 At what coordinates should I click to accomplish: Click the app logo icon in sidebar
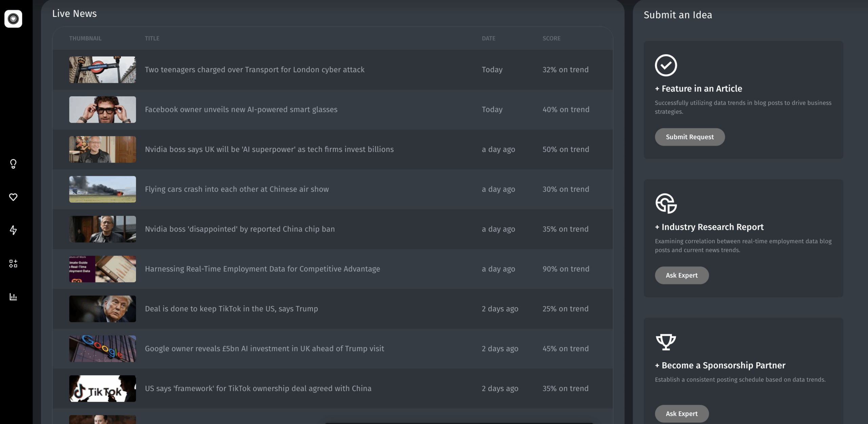point(13,19)
